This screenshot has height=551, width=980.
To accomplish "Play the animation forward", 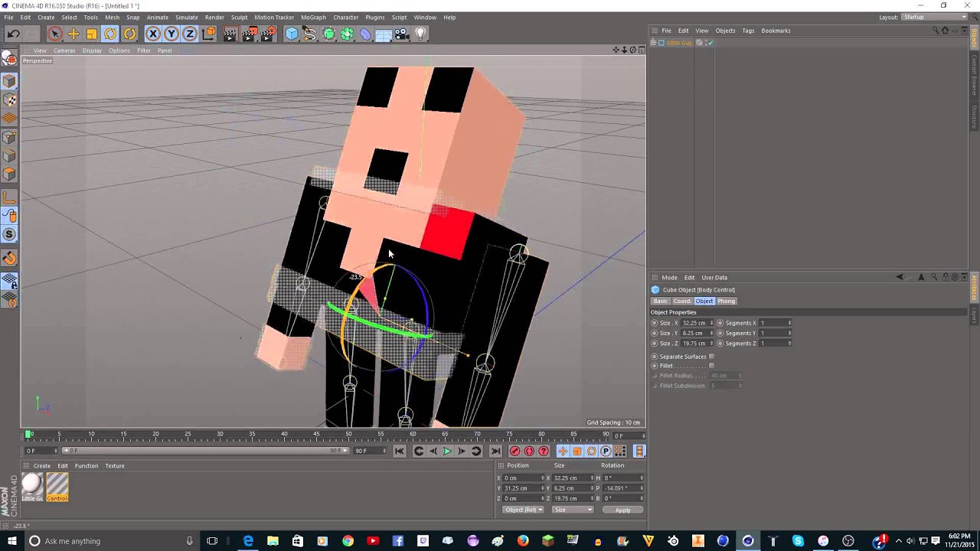I will coord(447,452).
